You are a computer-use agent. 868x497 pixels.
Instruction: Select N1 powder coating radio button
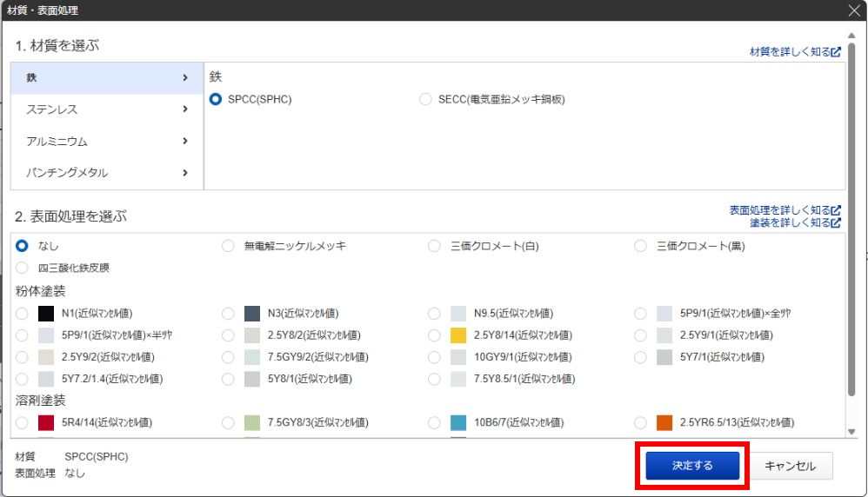[x=22, y=314]
